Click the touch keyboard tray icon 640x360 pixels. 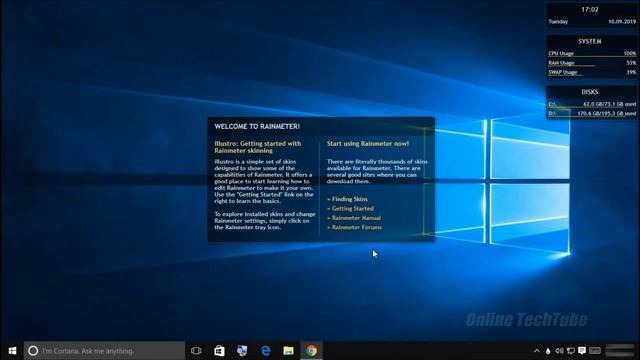coord(595,351)
